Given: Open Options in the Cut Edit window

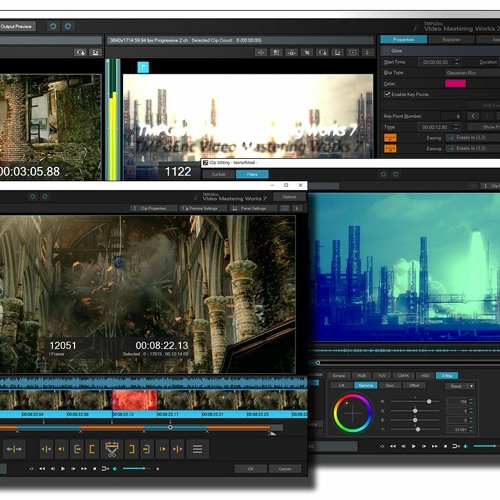Looking at the screenshot, I should pyautogui.click(x=289, y=197).
